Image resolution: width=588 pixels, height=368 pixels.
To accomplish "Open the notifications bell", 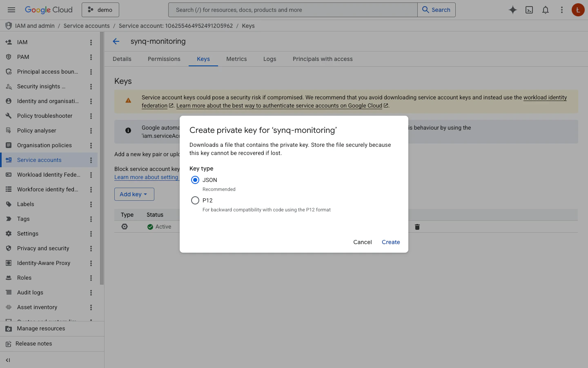I will coord(546,10).
